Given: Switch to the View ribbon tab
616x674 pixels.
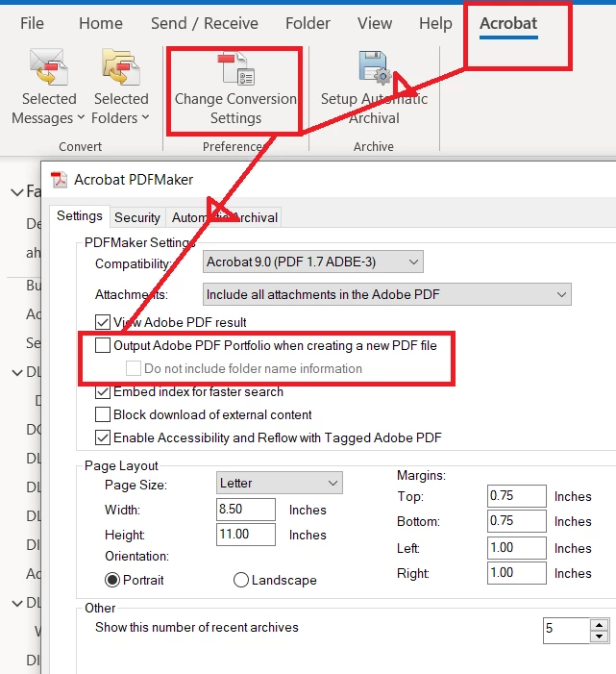Looking at the screenshot, I should 375,23.
